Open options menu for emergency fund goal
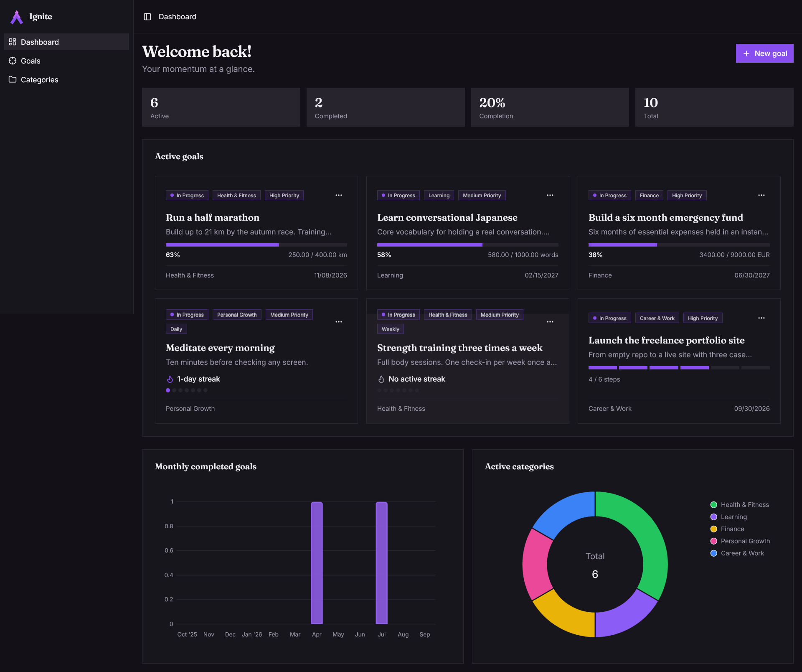 click(x=761, y=195)
